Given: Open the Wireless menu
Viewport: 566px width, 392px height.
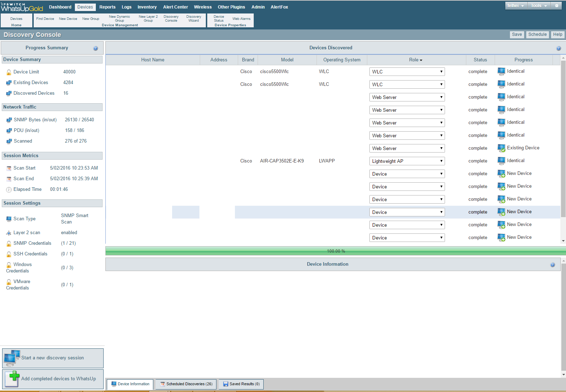Looking at the screenshot, I should (x=203, y=7).
